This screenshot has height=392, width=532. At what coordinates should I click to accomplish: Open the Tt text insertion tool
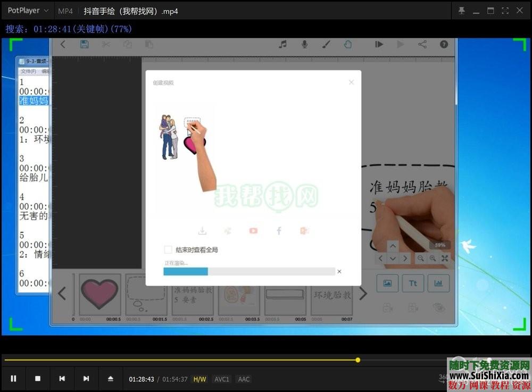(x=413, y=283)
